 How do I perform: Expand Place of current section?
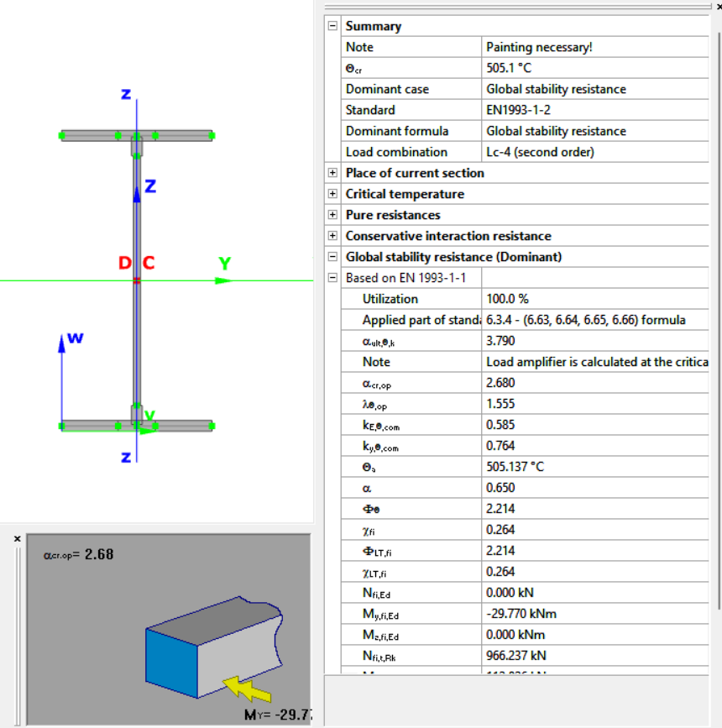pyautogui.click(x=333, y=173)
